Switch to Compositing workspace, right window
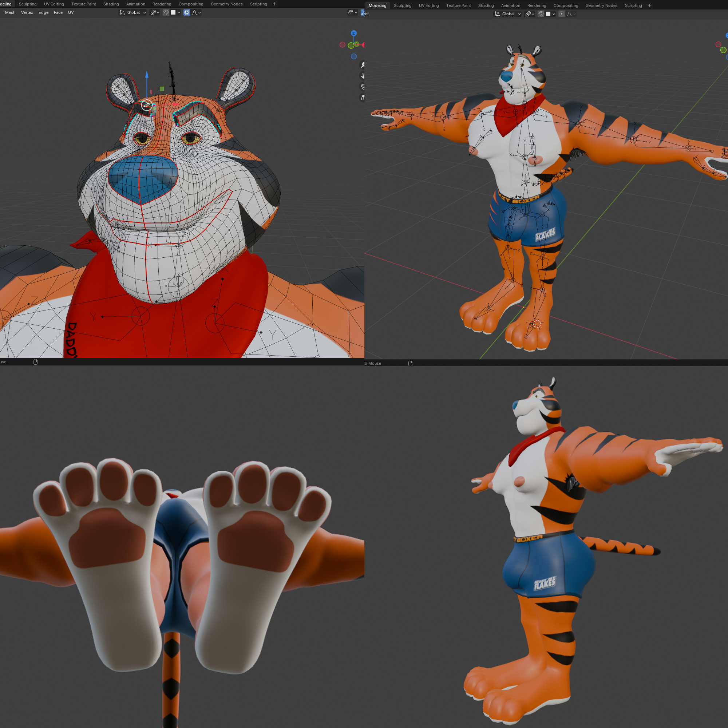Image resolution: width=728 pixels, height=728 pixels. (x=566, y=6)
